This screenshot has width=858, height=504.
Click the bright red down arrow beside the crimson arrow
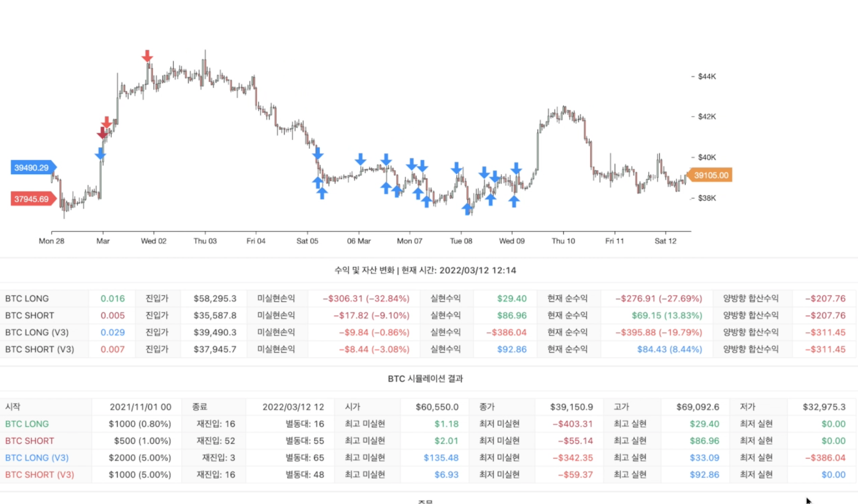pyautogui.click(x=107, y=123)
